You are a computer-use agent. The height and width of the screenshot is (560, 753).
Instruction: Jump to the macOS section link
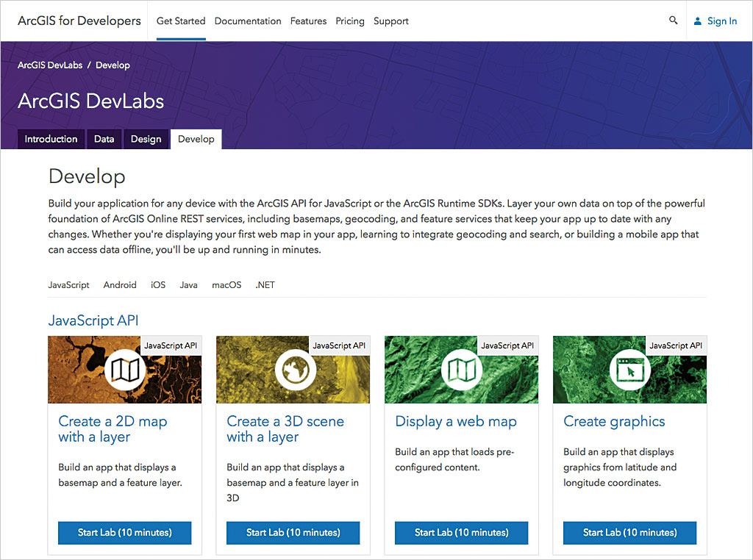coord(226,285)
